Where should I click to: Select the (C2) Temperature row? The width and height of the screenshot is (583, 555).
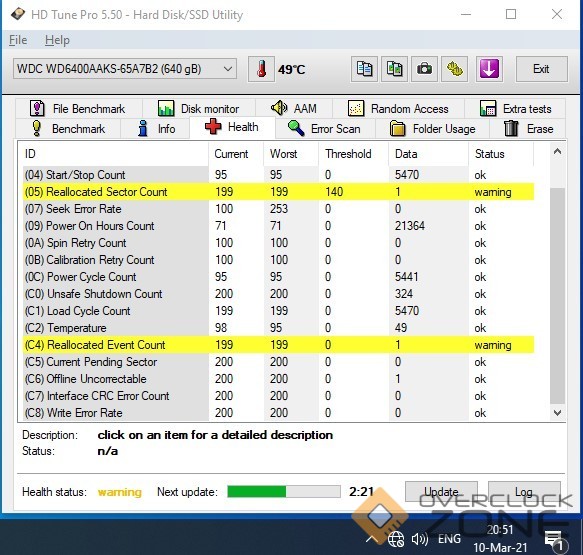(278, 328)
